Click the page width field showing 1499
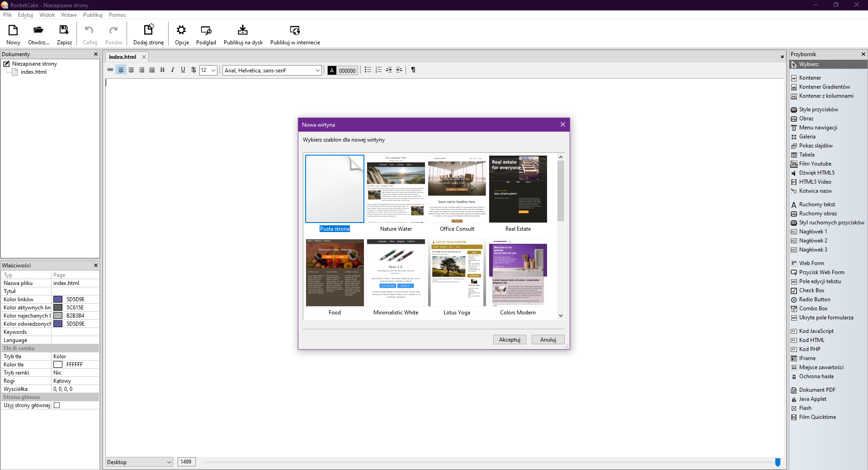 [x=186, y=462]
